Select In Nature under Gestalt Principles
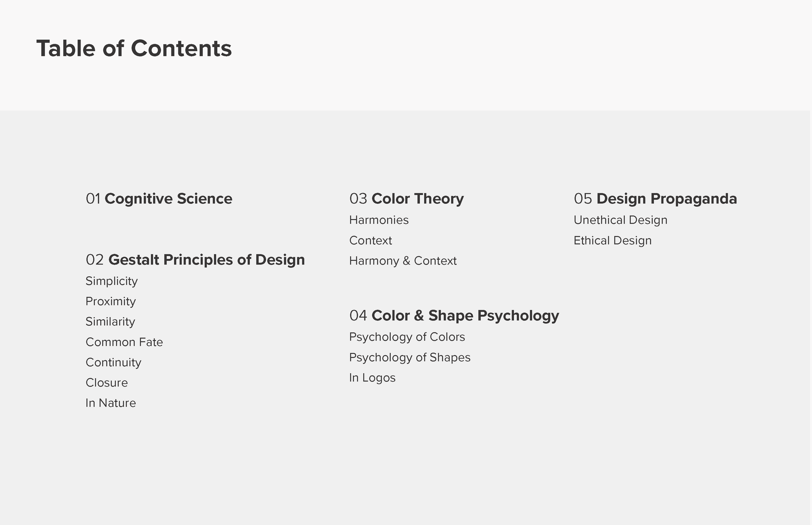 click(110, 403)
